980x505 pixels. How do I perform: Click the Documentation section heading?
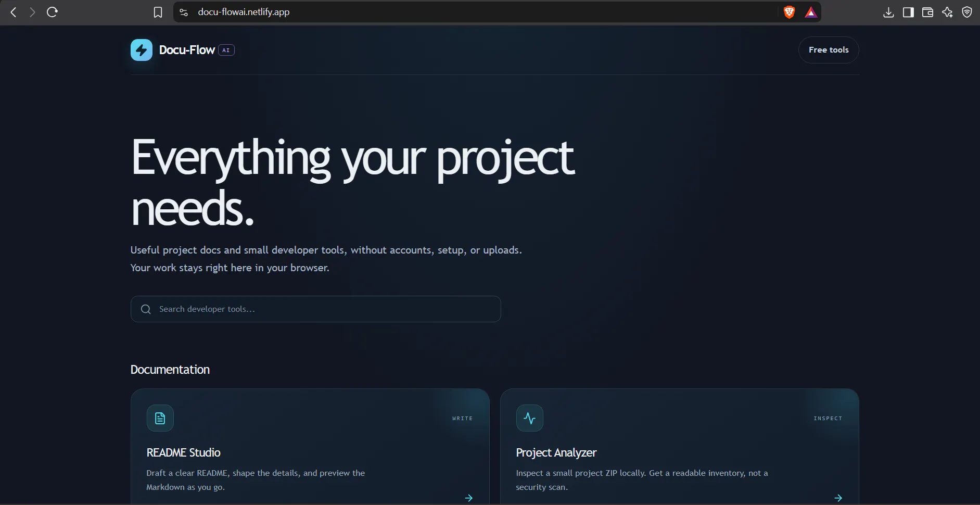(170, 370)
